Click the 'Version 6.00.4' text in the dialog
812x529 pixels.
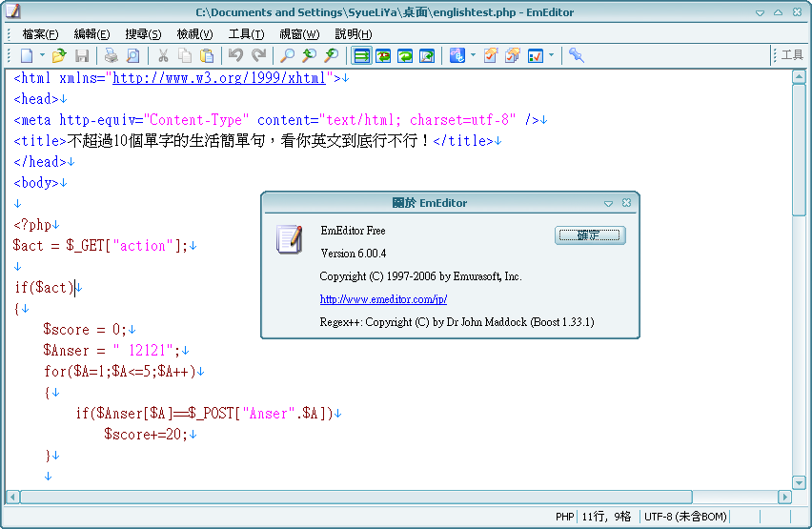(354, 254)
